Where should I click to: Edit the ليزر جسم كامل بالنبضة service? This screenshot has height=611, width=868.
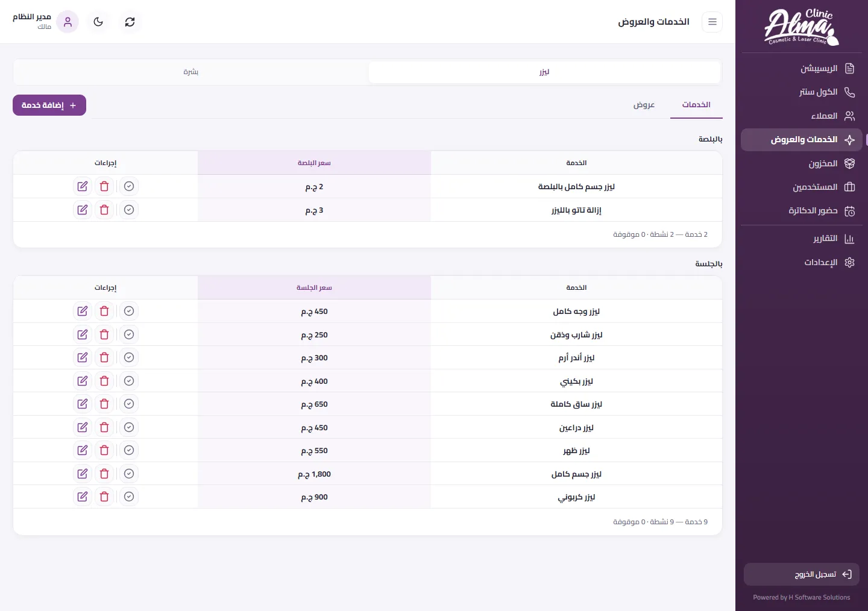83,186
